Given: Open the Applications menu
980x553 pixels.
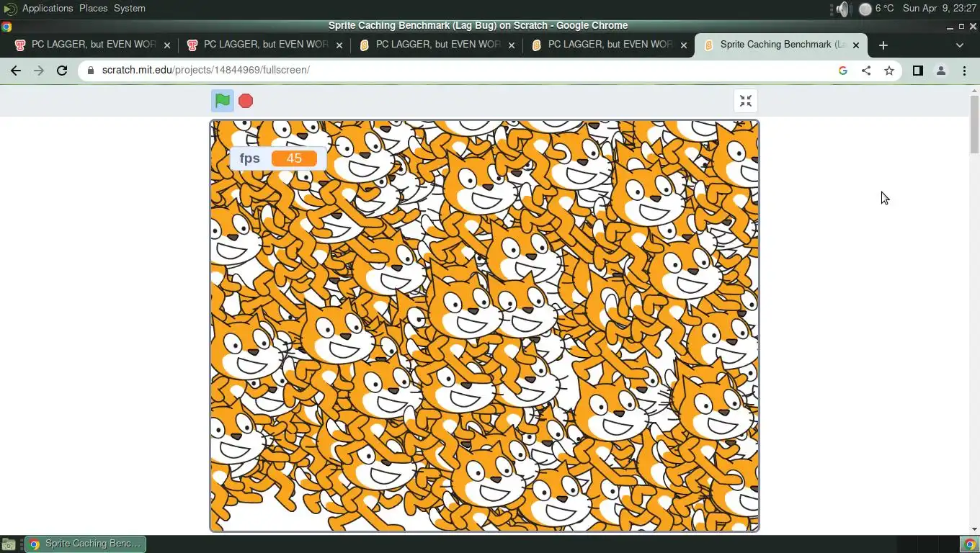Looking at the screenshot, I should pyautogui.click(x=48, y=9).
